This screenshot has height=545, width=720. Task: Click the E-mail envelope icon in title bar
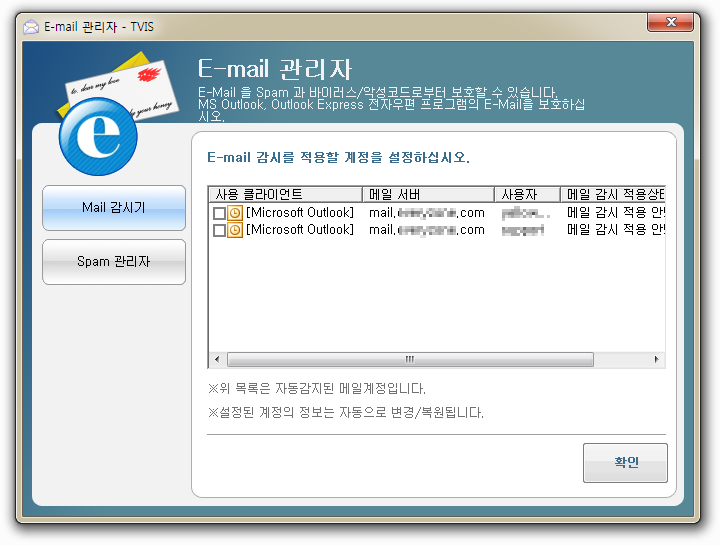[x=31, y=27]
